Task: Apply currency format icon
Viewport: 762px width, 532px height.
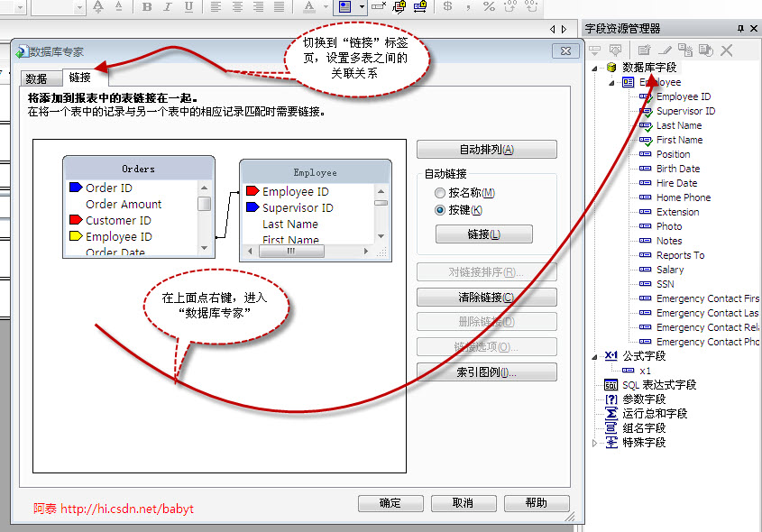Action: click(447, 6)
